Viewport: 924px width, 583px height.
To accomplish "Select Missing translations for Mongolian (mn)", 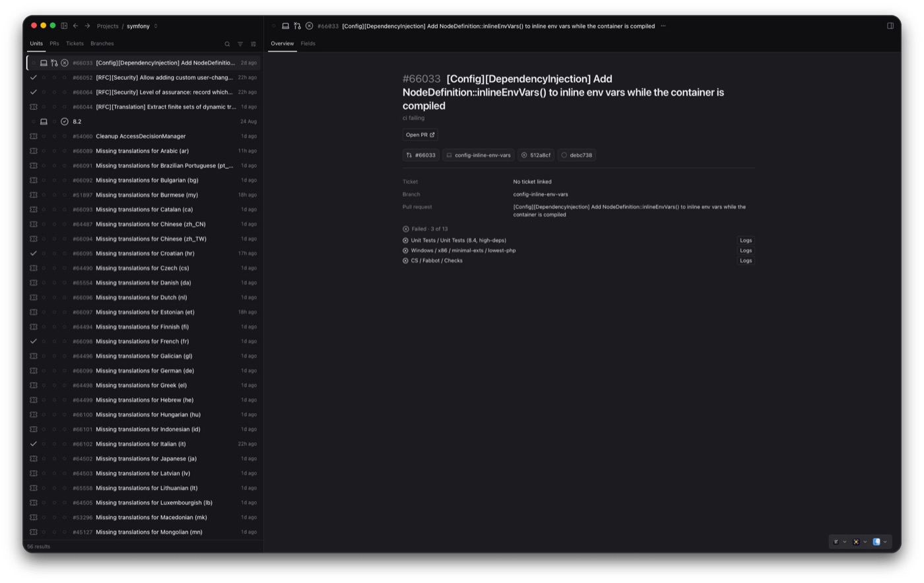I will coord(143,532).
